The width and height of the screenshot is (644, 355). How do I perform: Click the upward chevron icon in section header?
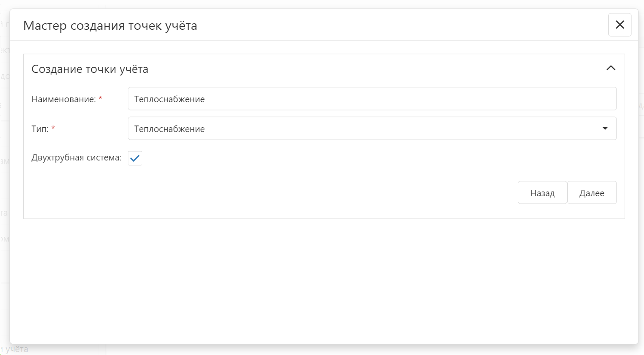(x=610, y=68)
